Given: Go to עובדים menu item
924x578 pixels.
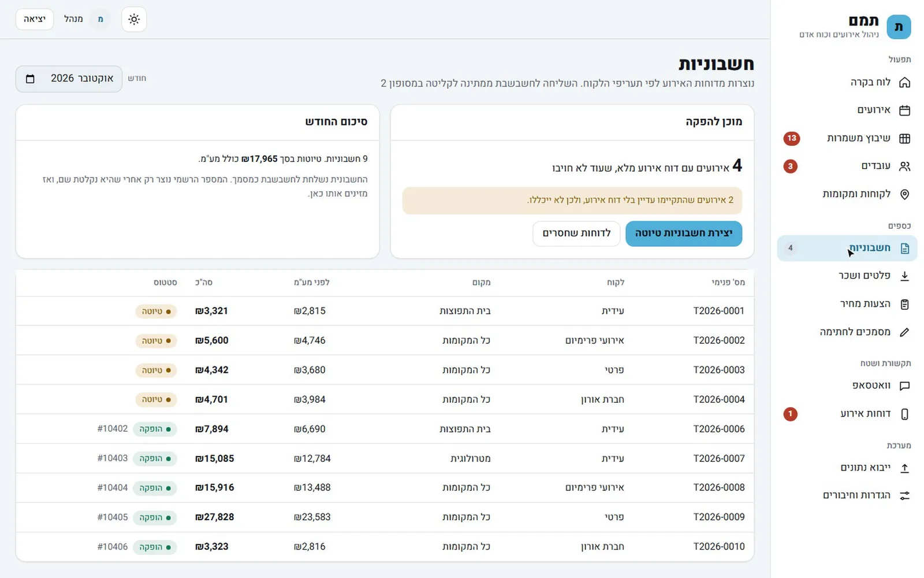Looking at the screenshot, I should pyautogui.click(x=847, y=166).
